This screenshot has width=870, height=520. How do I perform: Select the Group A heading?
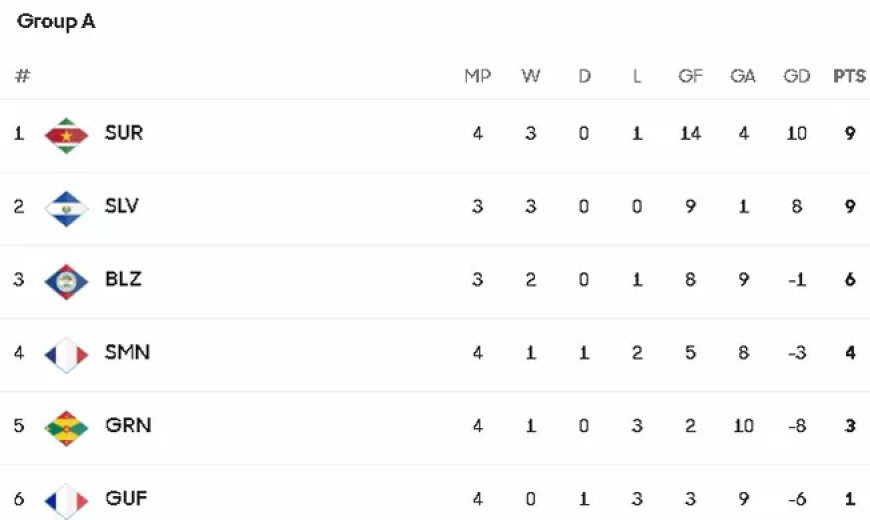56,22
